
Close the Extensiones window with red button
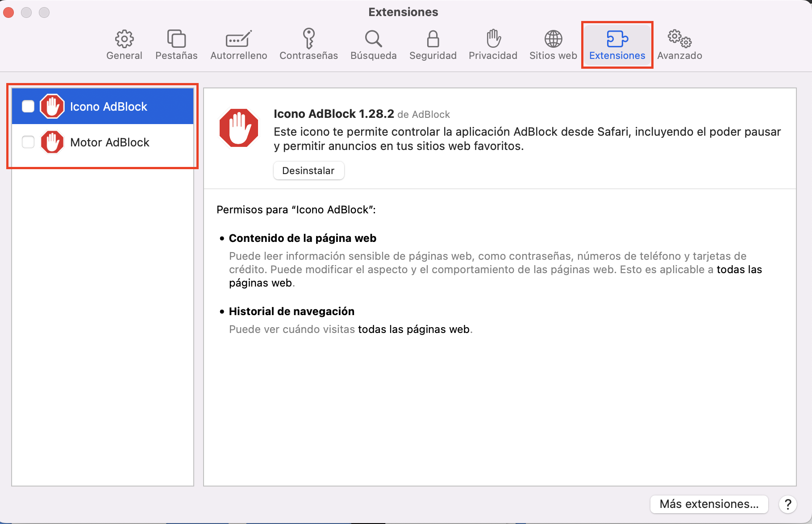coord(8,12)
